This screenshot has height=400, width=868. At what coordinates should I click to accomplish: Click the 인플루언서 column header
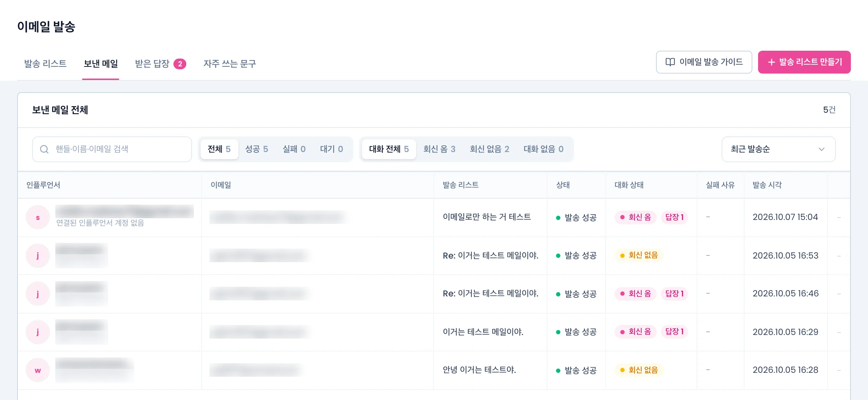click(x=43, y=185)
